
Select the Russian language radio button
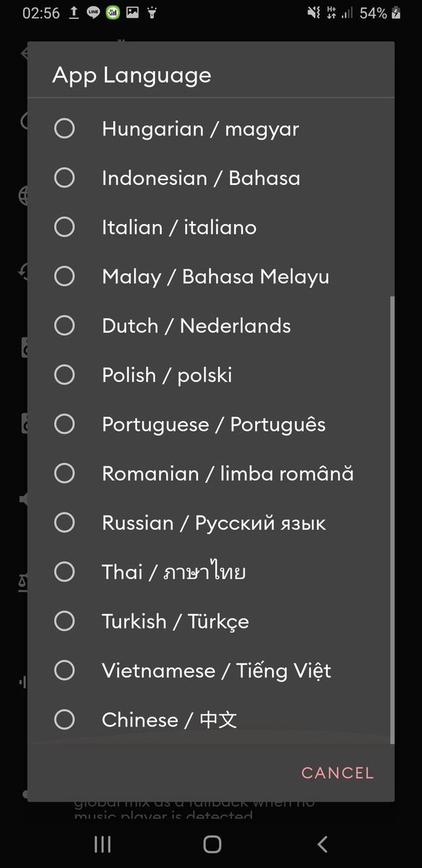click(64, 523)
